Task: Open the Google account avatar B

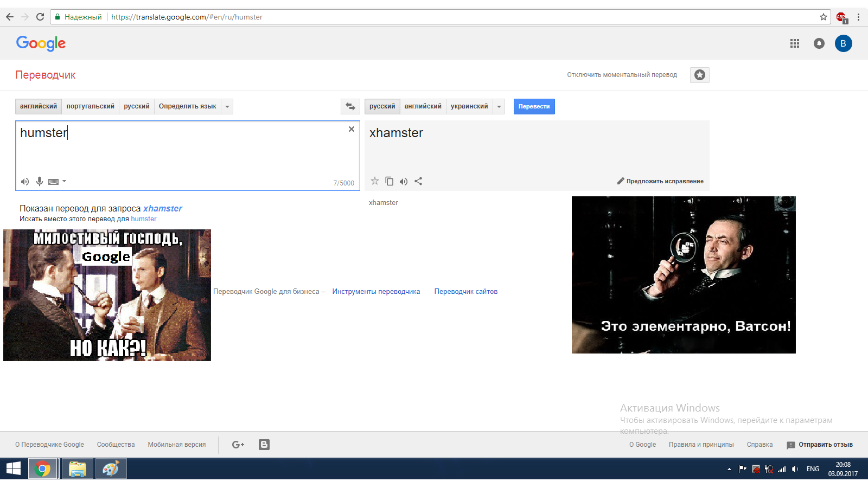Action: [x=843, y=43]
